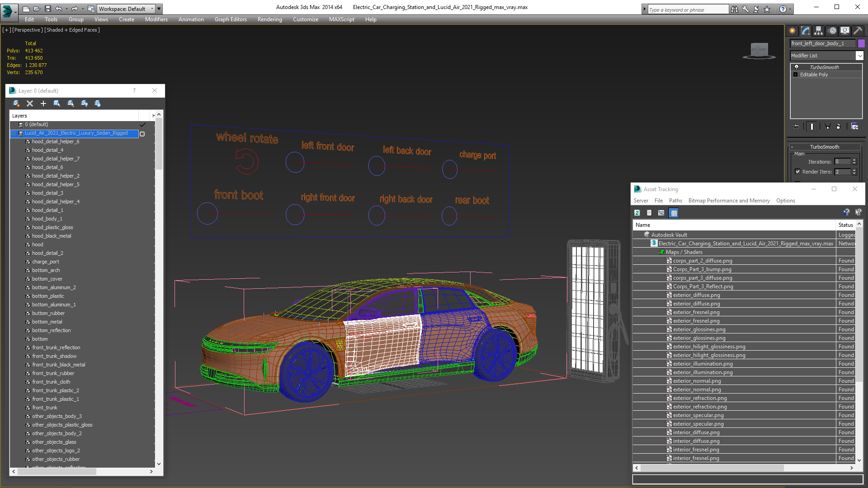The height and width of the screenshot is (488, 868).
Task: Click Remove modifier trash icon
Action: coord(839,127)
